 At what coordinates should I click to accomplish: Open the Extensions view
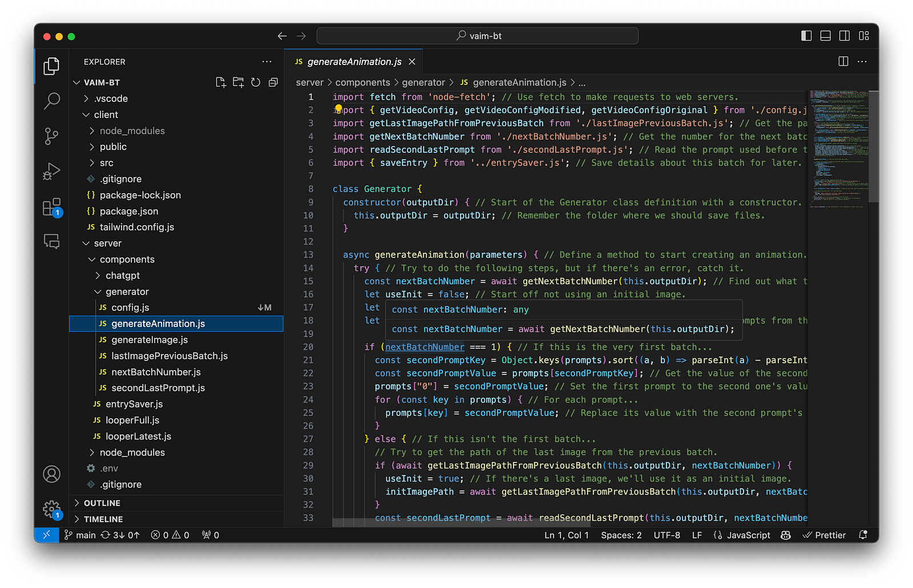pos(51,207)
